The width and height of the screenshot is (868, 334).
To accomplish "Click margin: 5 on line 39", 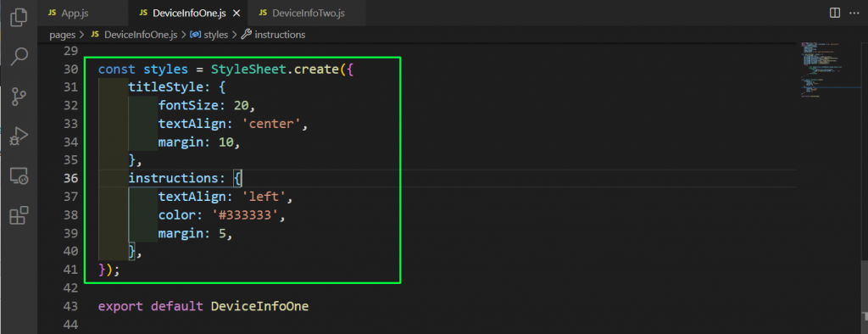I will pyautogui.click(x=195, y=233).
